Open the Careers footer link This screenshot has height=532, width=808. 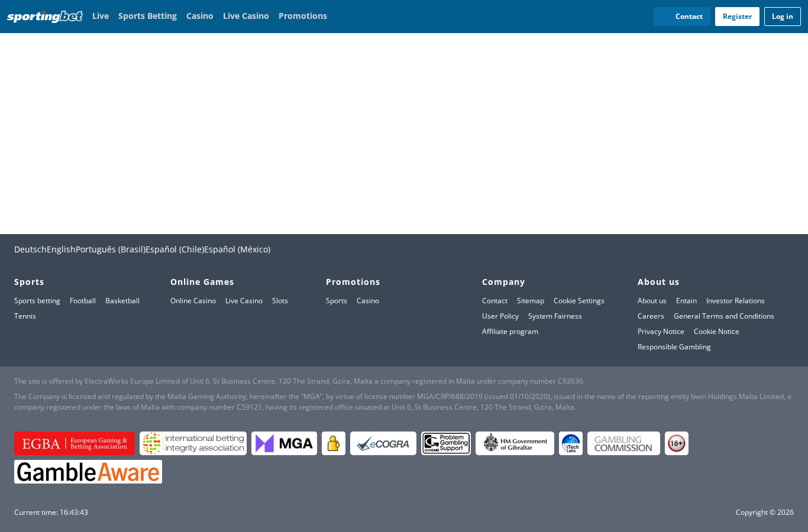[x=651, y=316]
